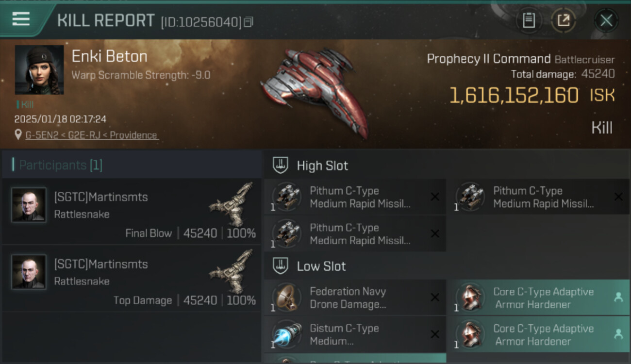The image size is (631, 364).
Task: Select the Federation Navy Drone Damage module
Action: (355, 298)
